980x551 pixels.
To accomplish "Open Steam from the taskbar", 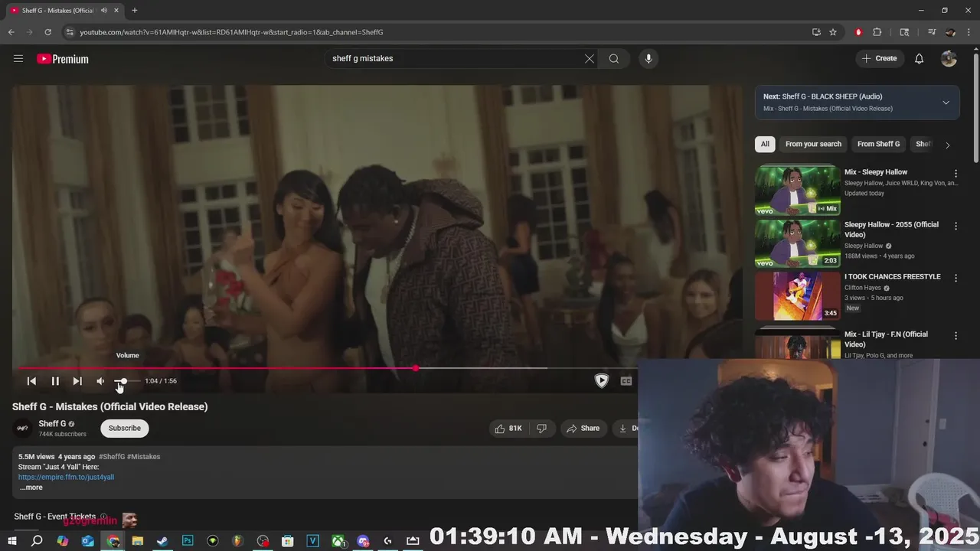I will tap(162, 541).
